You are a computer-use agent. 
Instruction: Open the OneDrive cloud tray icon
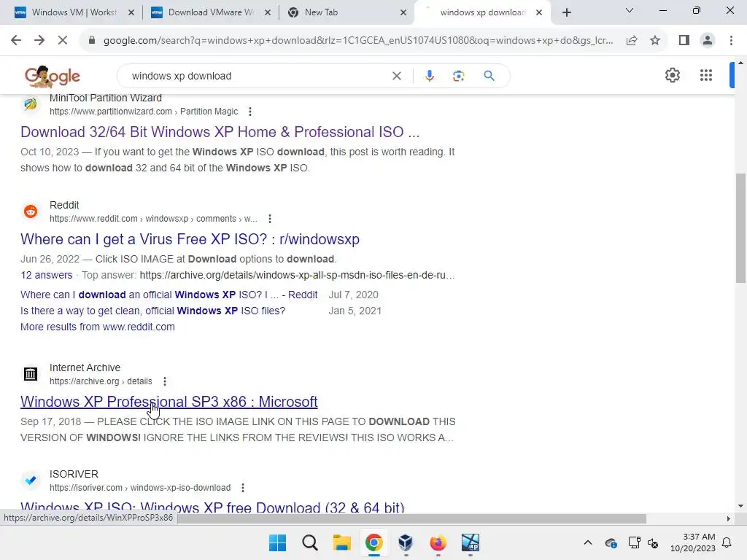[611, 542]
